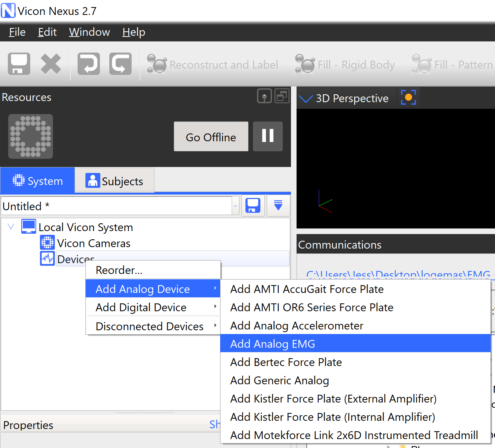The width and height of the screenshot is (495, 448).
Task: Choose Add AMTI AccuGait Force Plate
Action: [355, 289]
